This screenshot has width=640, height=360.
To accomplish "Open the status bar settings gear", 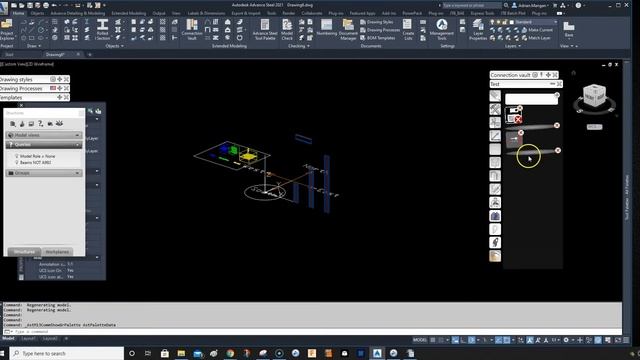I will click(566, 340).
